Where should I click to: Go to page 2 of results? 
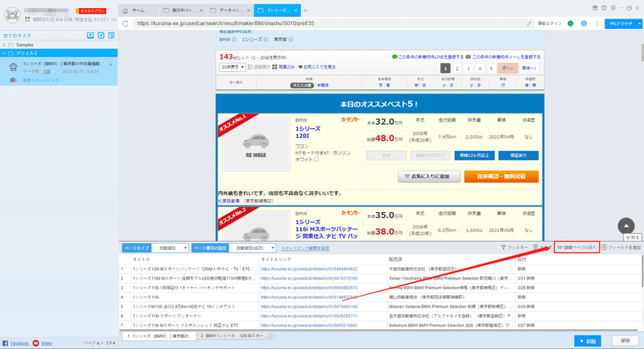[456, 69]
